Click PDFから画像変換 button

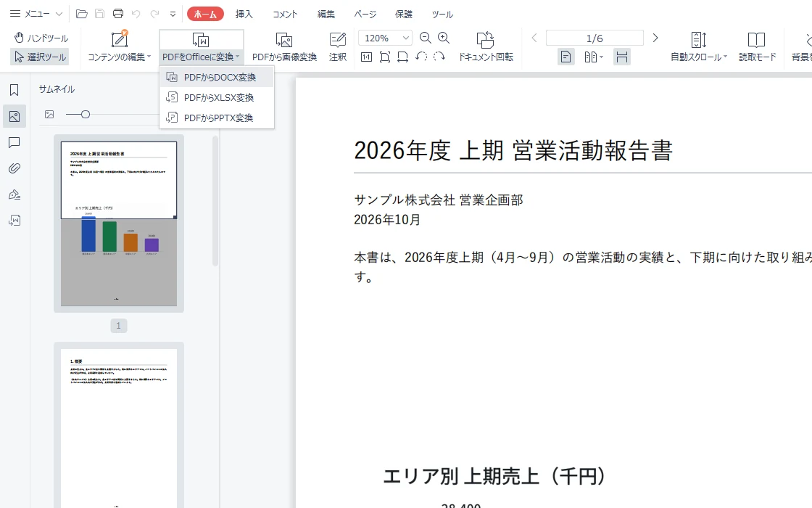tap(284, 46)
